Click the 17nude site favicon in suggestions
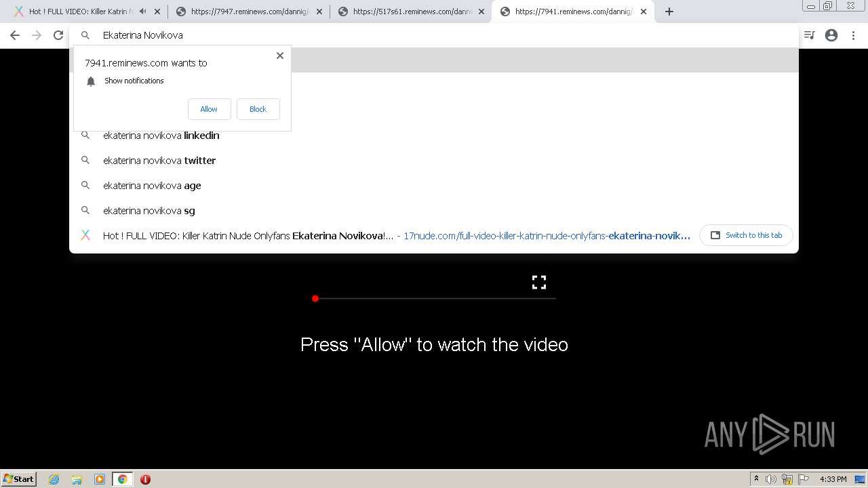 point(85,235)
